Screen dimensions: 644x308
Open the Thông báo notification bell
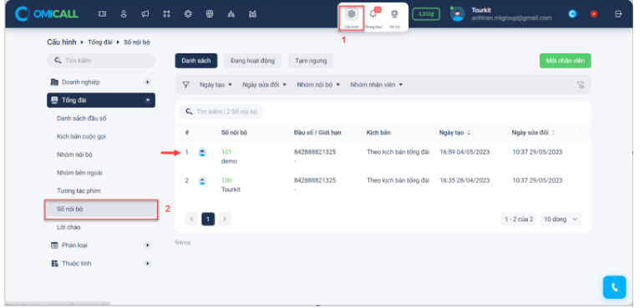[373, 14]
